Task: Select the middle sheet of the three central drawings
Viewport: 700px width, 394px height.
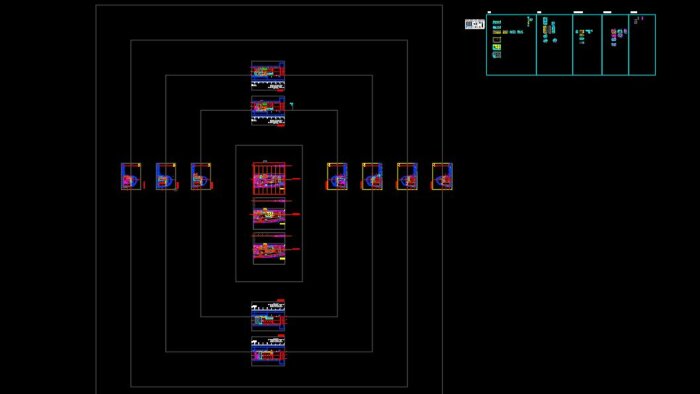Action: click(269, 214)
